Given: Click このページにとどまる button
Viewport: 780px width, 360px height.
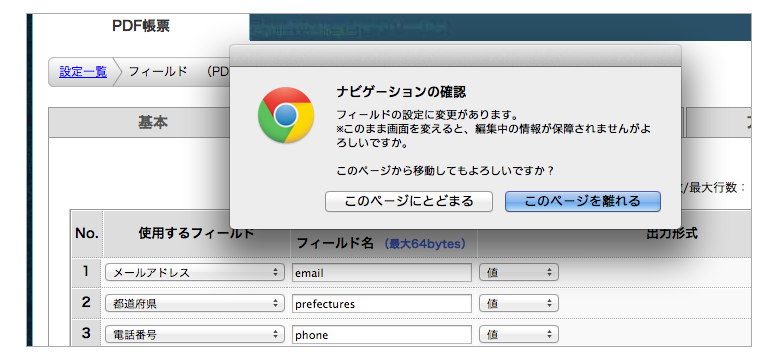Looking at the screenshot, I should coord(409,201).
